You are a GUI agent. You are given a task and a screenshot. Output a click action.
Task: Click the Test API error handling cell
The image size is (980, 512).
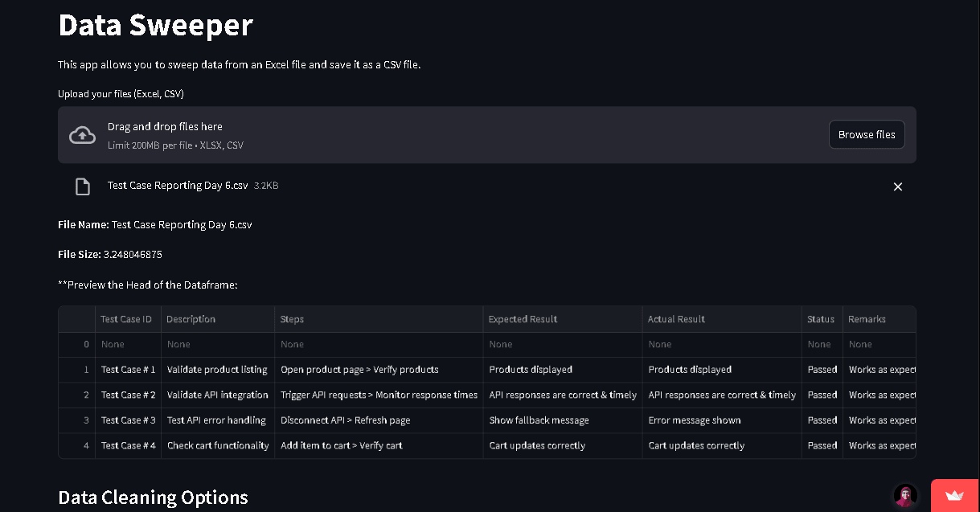pos(218,420)
